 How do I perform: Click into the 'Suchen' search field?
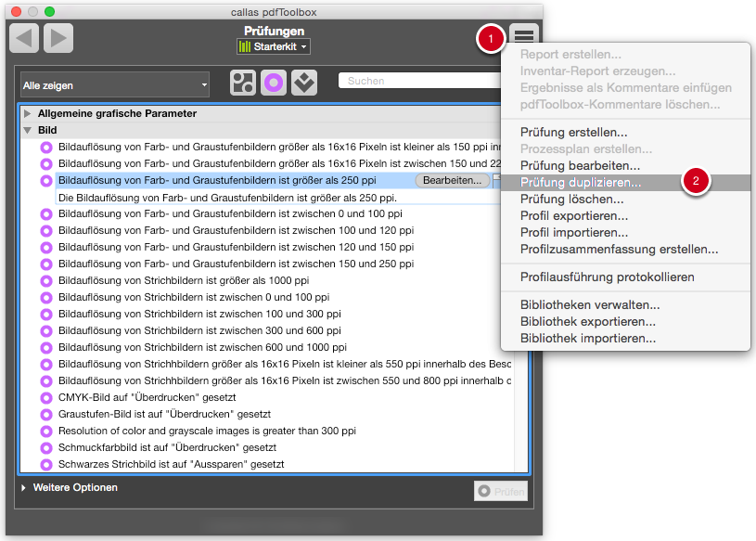419,81
